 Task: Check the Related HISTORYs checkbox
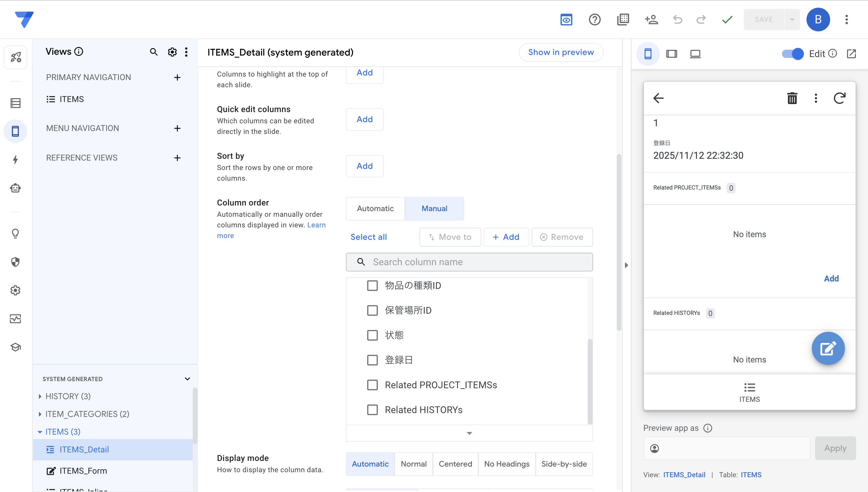coord(372,410)
